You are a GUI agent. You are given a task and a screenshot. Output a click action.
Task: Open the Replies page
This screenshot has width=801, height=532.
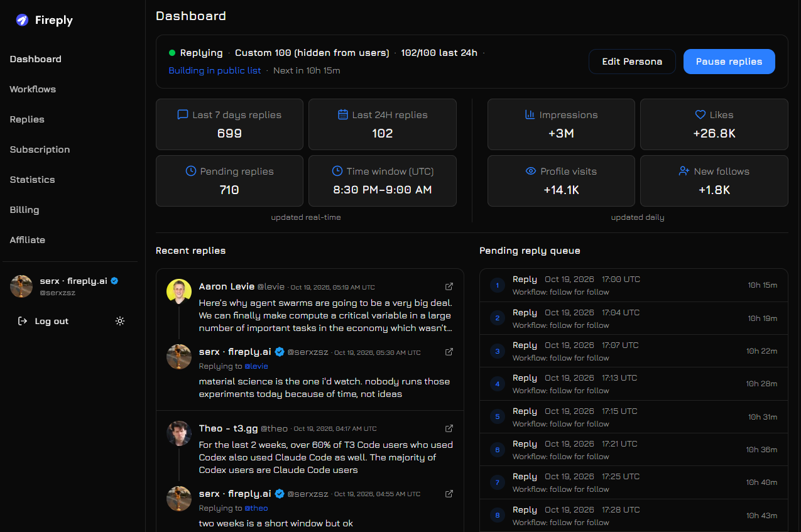coord(27,119)
